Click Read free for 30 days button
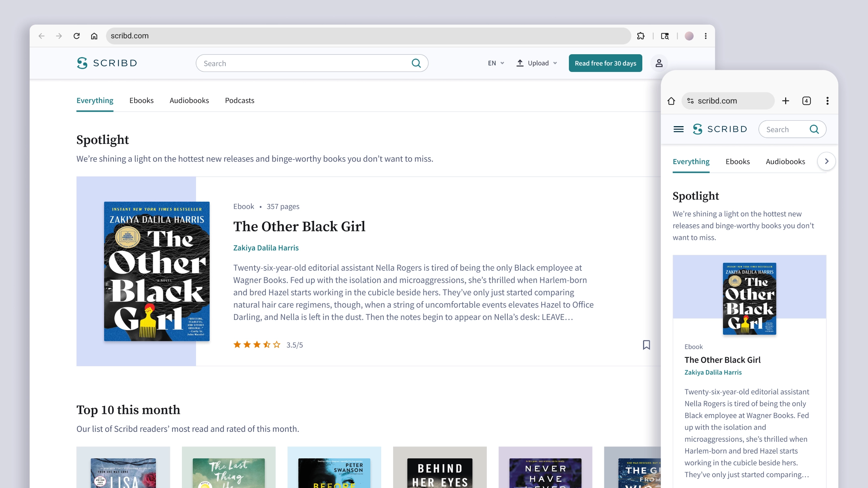868x488 pixels. (x=605, y=63)
